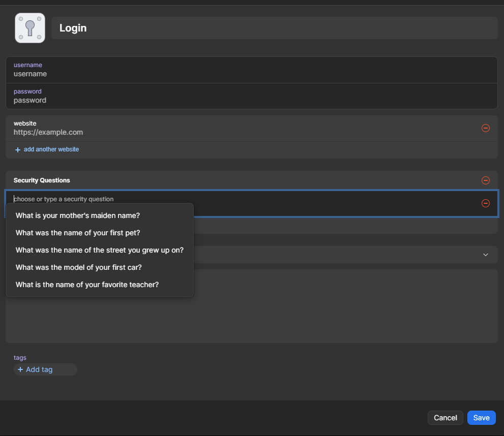Remove the security question row

click(x=485, y=203)
